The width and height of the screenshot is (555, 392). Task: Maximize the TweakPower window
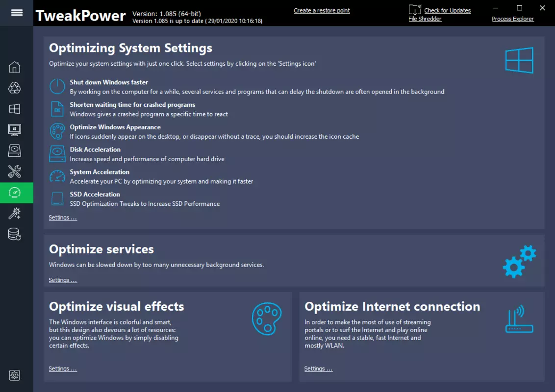point(519,8)
